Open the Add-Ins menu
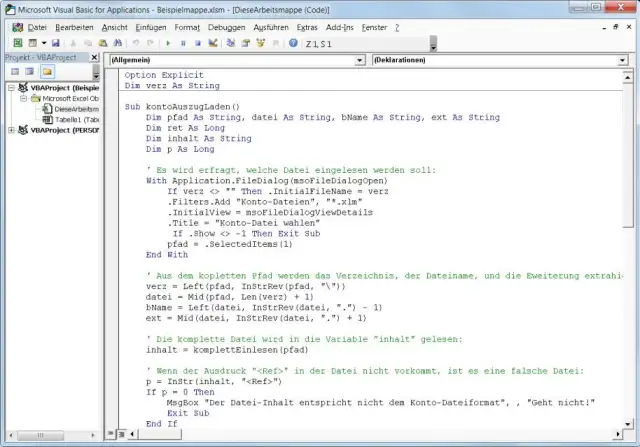640x447 pixels. (x=340, y=27)
